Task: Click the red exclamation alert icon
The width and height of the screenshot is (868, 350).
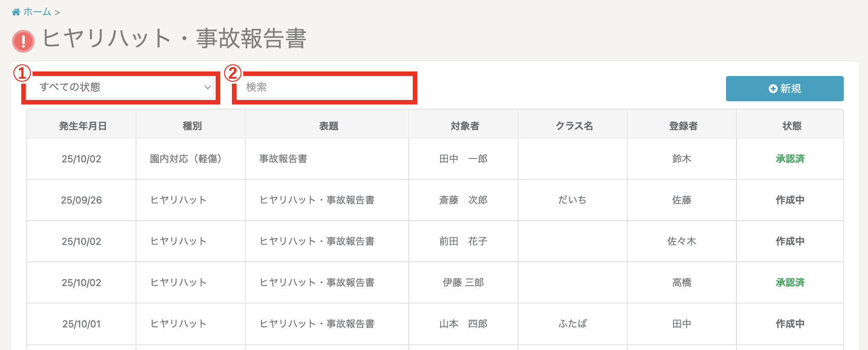Action: tap(23, 41)
